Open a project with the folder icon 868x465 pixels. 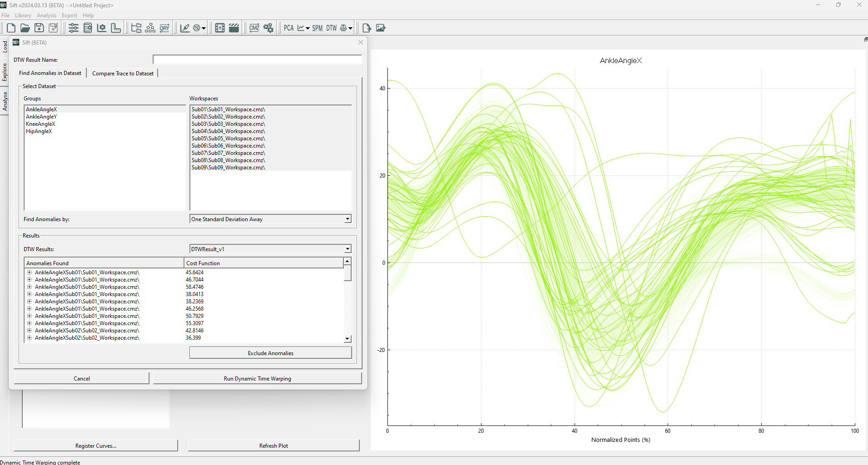point(25,28)
